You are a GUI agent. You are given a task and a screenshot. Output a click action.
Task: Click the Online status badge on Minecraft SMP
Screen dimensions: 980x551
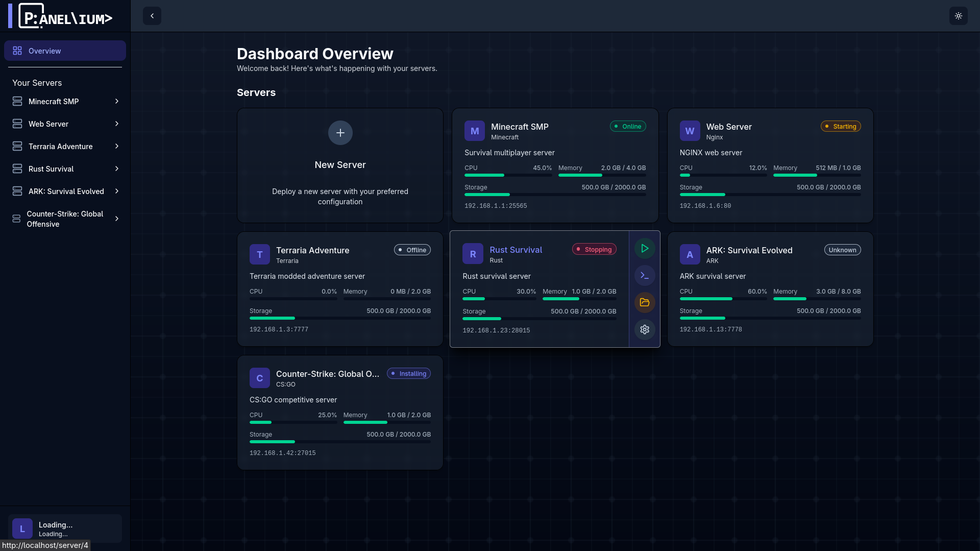coord(627,126)
